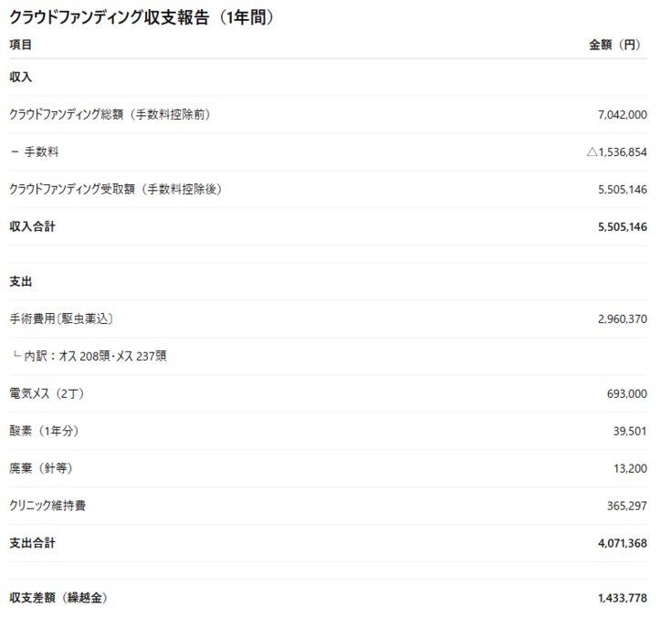The width and height of the screenshot is (672, 617).
Task: Click the 収入 section heading
Action: tap(20, 78)
